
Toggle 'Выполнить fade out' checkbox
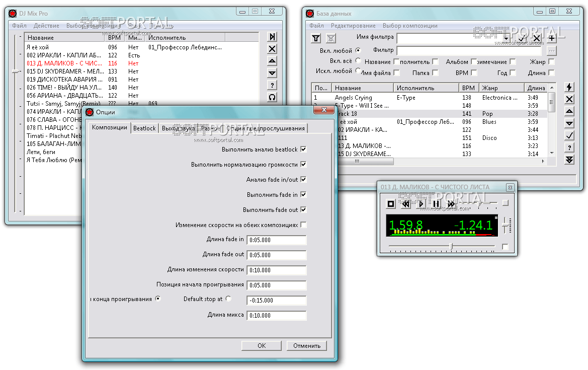click(x=303, y=209)
